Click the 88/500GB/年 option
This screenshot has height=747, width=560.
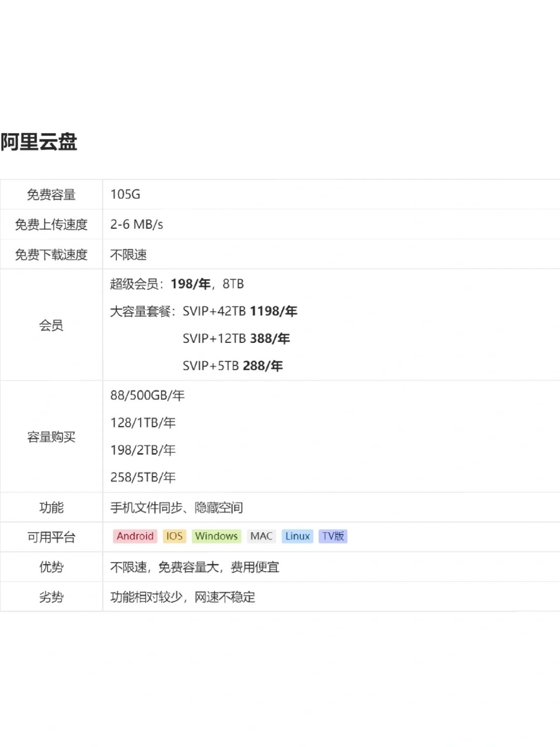pos(147,395)
